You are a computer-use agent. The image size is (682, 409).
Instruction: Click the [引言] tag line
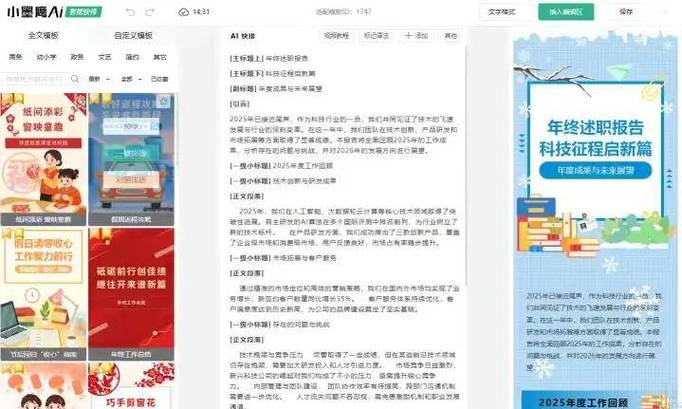click(x=240, y=104)
